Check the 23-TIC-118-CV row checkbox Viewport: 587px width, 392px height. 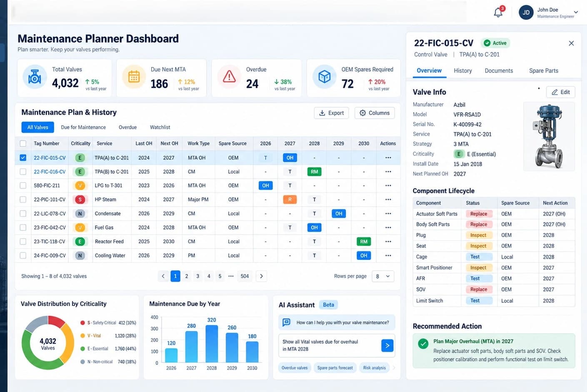click(x=23, y=241)
